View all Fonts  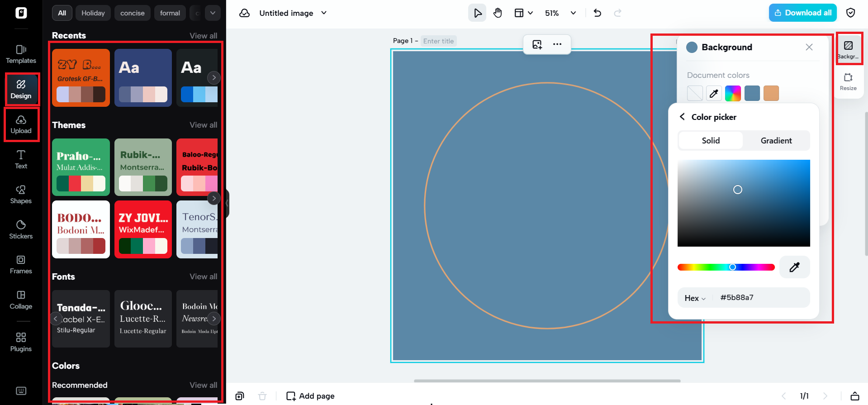pos(204,276)
